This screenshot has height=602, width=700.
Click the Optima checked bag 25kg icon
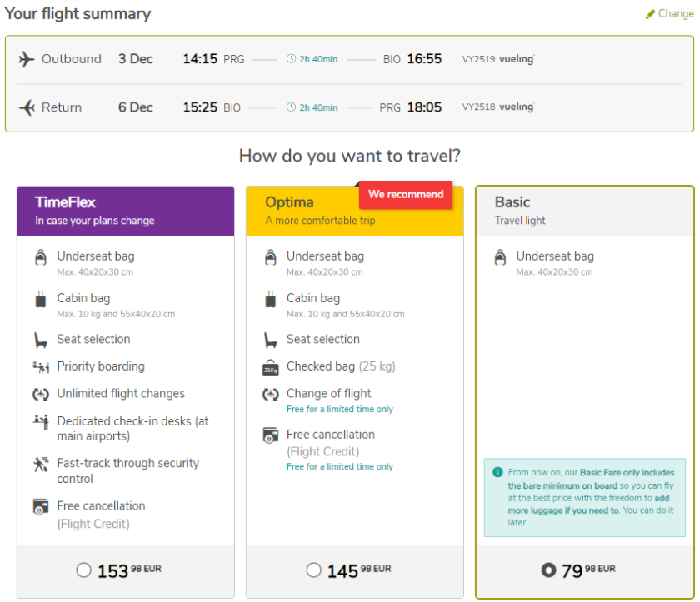(270, 367)
